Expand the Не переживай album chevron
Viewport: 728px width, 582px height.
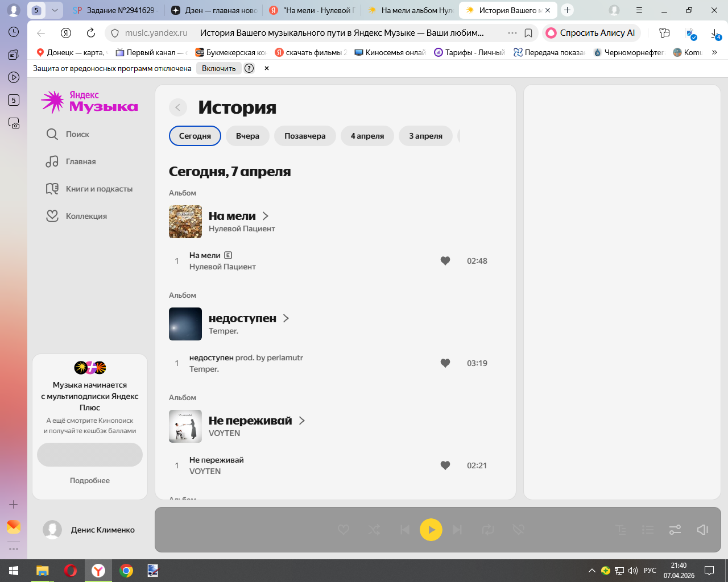[x=302, y=421]
